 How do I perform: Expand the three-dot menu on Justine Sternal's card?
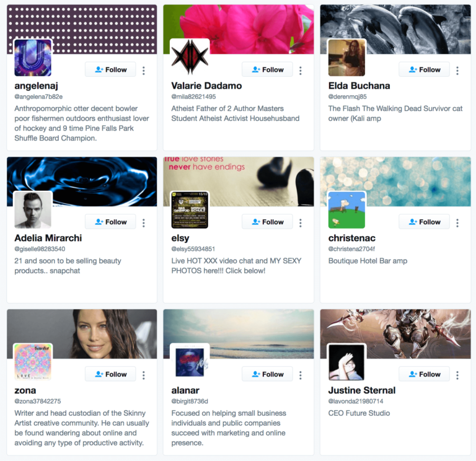click(457, 375)
